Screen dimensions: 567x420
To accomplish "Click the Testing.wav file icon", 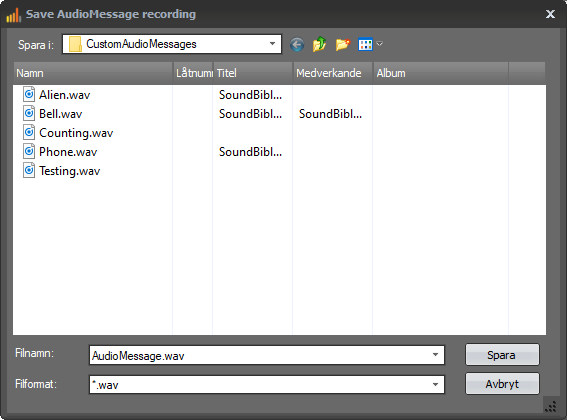I will (x=29, y=170).
